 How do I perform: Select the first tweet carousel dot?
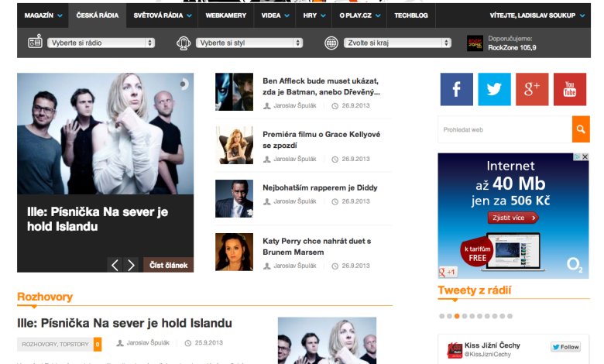tap(441, 316)
